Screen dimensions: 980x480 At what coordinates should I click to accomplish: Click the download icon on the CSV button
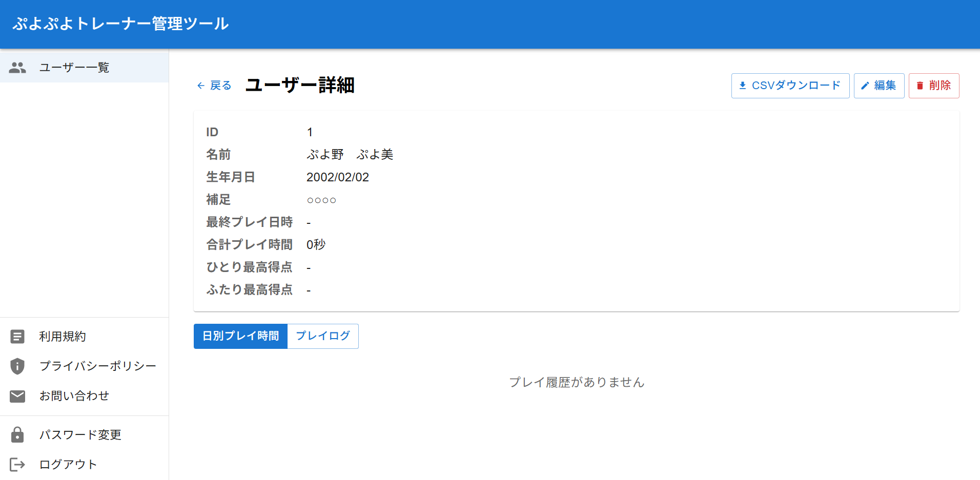coord(743,86)
